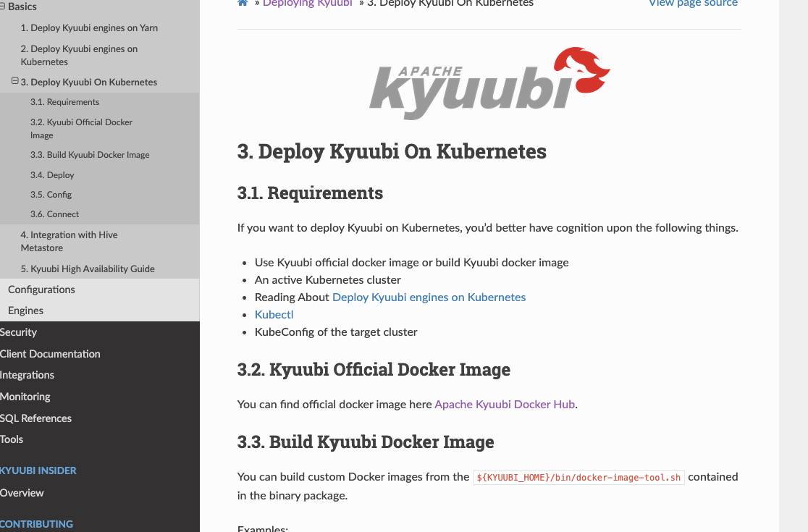Open the Kubectl link
Image resolution: width=808 pixels, height=532 pixels.
(274, 315)
